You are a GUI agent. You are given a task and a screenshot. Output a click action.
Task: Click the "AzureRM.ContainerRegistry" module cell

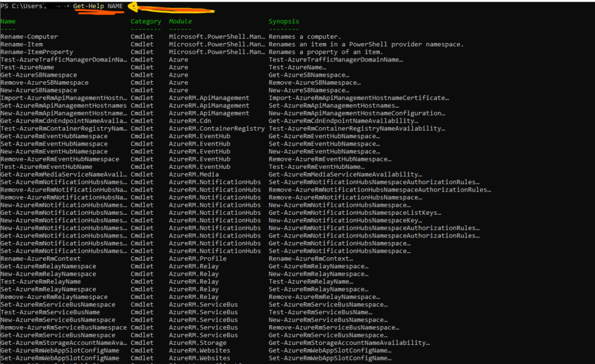217,128
